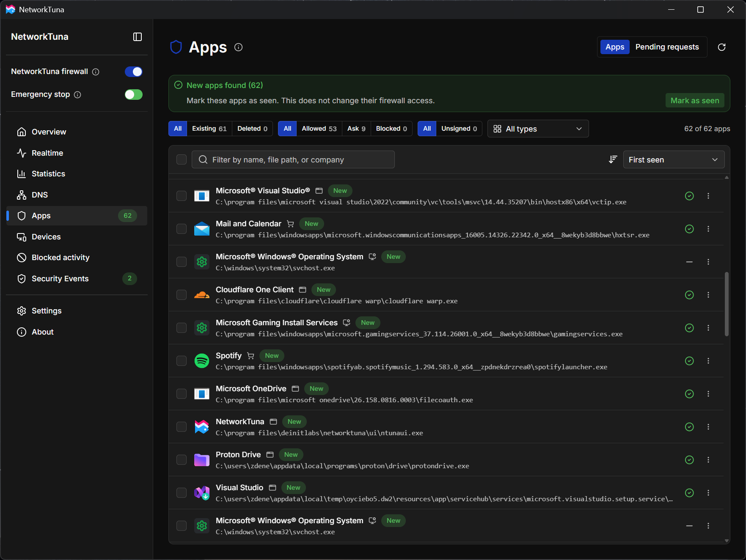
Task: Toggle the NetworkTuna firewall switch
Action: [134, 72]
